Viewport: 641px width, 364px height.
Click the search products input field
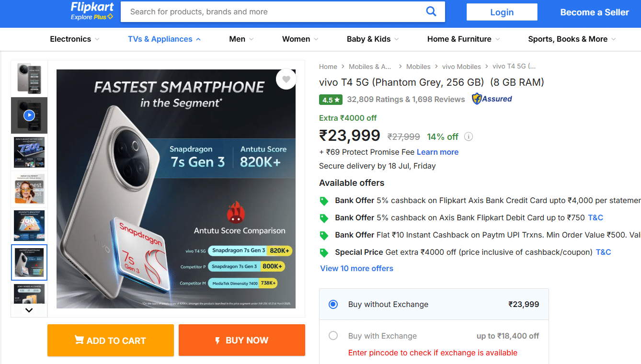coord(273,11)
